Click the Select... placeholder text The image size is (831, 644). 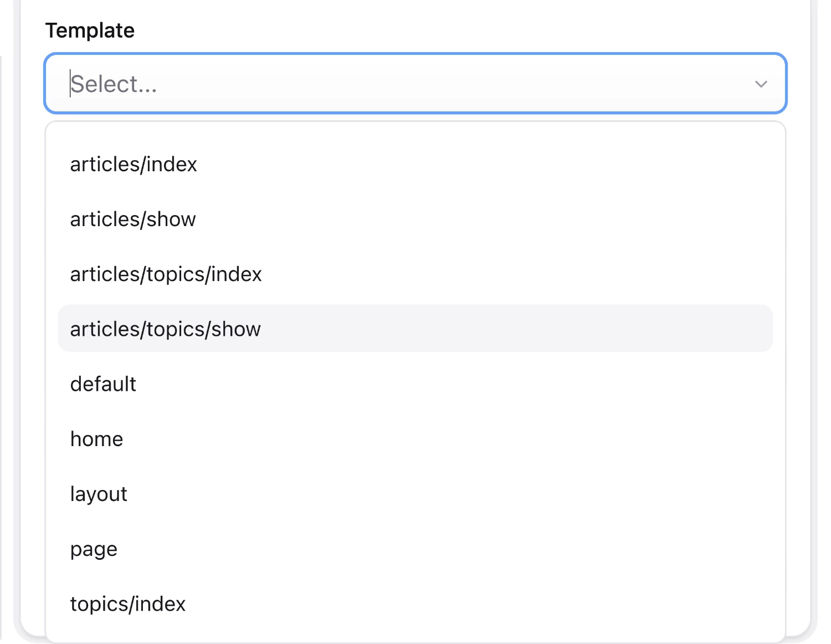pyautogui.click(x=113, y=83)
